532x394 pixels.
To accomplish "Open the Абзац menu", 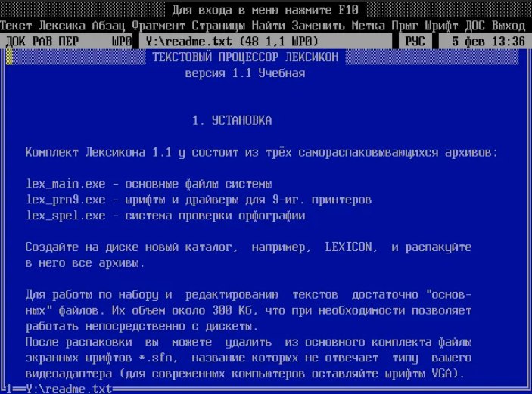I will 109,25.
